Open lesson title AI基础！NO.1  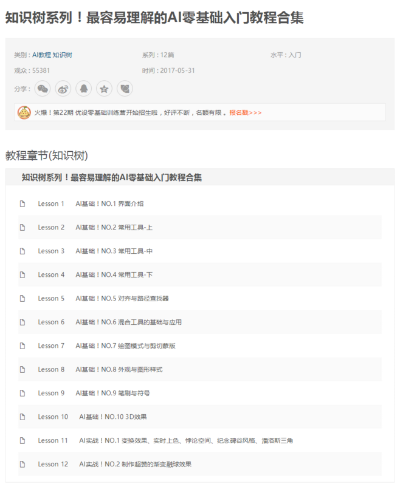[x=109, y=203]
